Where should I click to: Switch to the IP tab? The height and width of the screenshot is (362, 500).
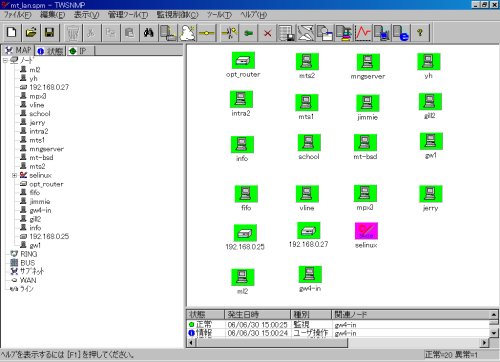pos(80,51)
